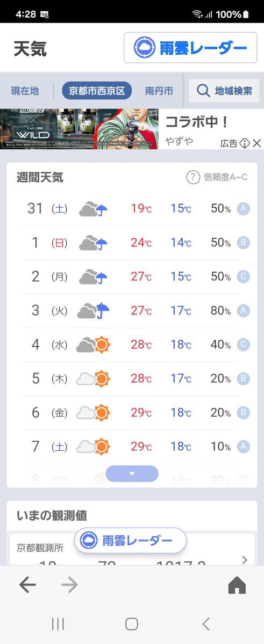The image size is (264, 644).
Task: Tap the browser back arrow
Action: (27, 586)
